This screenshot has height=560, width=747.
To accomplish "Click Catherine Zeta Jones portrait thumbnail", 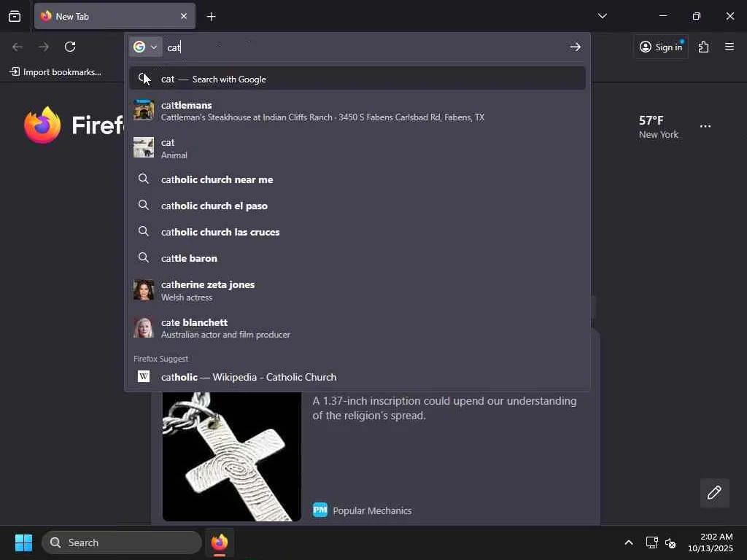I will 144,289.
